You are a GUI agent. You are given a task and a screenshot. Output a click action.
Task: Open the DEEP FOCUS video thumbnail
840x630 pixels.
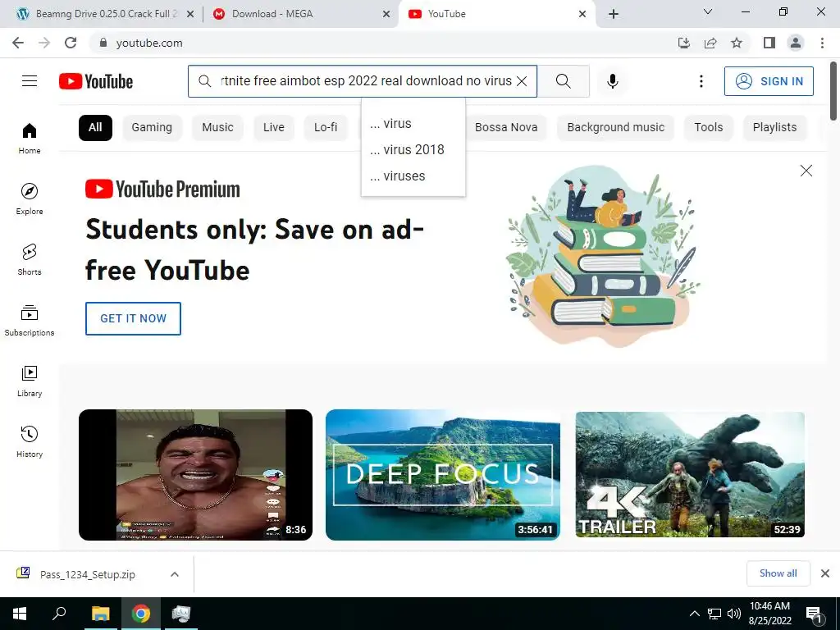click(443, 475)
